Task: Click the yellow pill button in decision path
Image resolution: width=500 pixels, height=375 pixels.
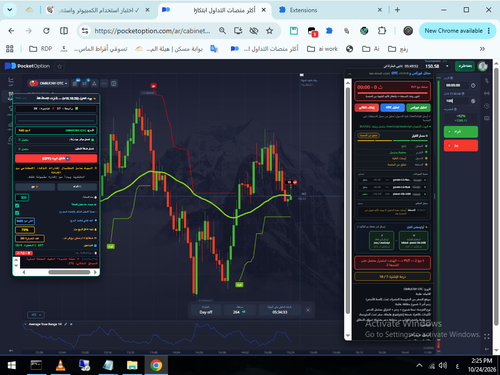Action: pyautogui.click(x=368, y=135)
